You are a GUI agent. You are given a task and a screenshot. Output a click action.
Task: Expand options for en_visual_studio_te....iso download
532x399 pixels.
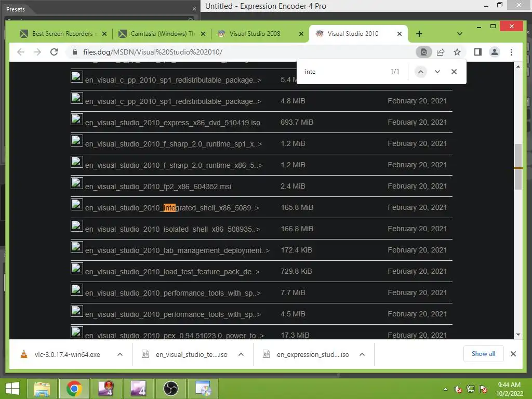[241, 354]
